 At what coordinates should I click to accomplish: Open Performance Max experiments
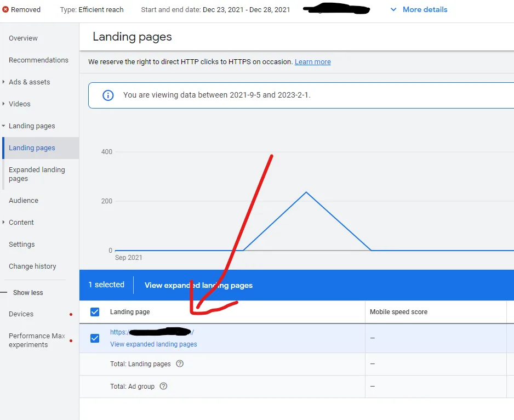pos(37,340)
